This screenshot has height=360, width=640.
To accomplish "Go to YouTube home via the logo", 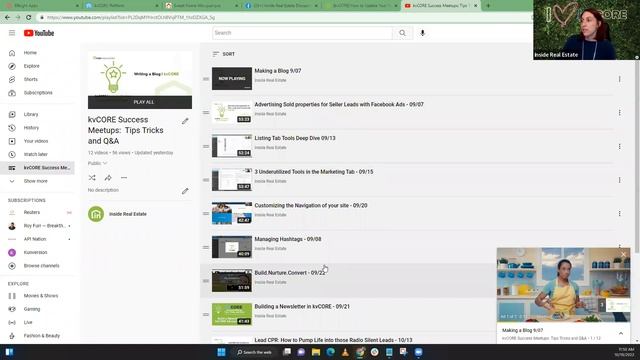I will click(39, 33).
